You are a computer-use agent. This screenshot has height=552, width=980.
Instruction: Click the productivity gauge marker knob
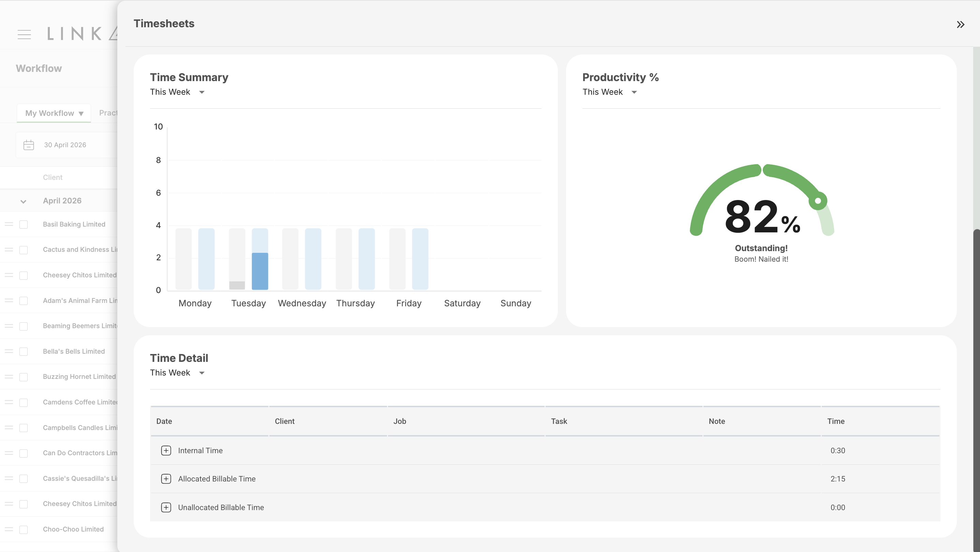click(818, 201)
